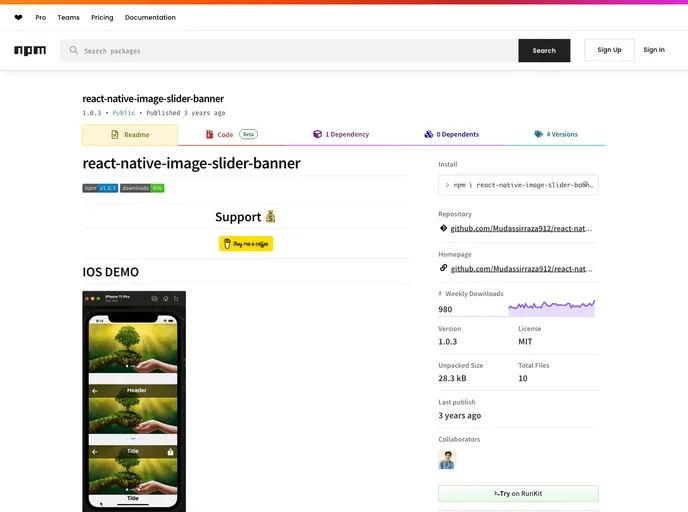The height and width of the screenshot is (512, 688).
Task: Click the large README package title heading
Action: [191, 163]
